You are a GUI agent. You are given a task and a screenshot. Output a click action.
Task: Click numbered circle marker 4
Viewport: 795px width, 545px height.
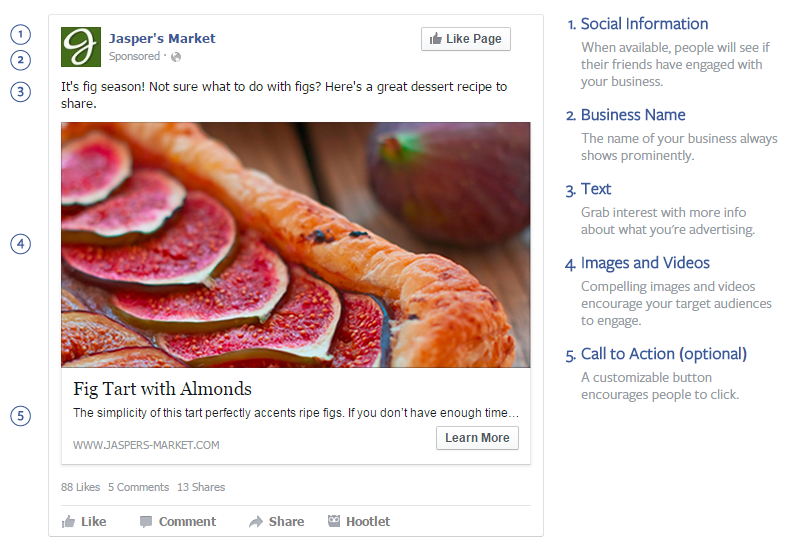[21, 244]
